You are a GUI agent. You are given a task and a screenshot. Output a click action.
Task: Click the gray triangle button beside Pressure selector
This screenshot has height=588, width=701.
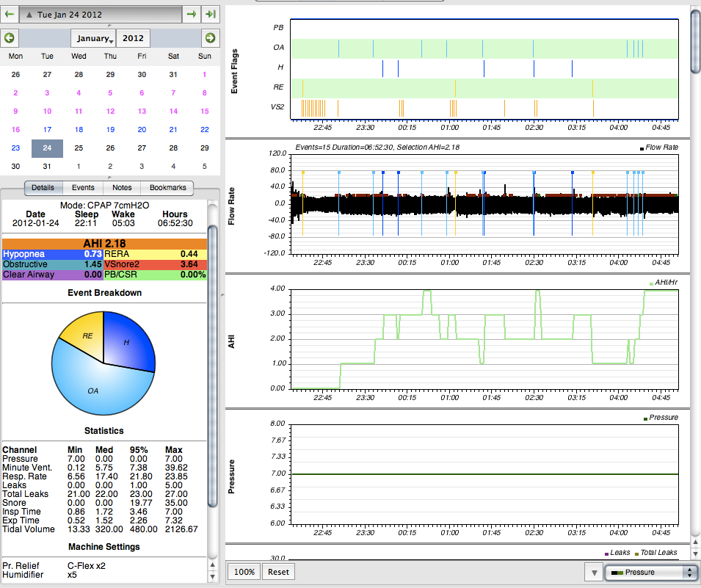click(593, 572)
